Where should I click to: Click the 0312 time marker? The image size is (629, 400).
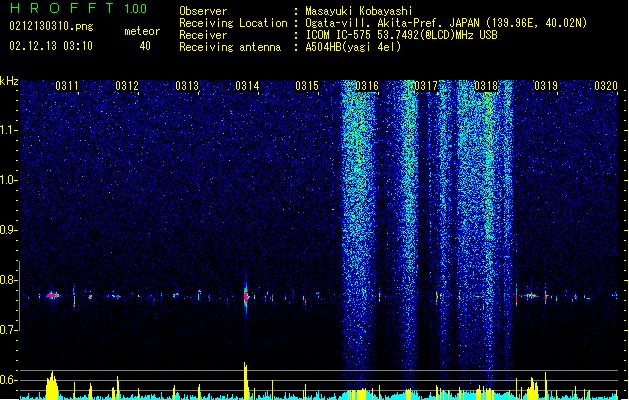[127, 86]
